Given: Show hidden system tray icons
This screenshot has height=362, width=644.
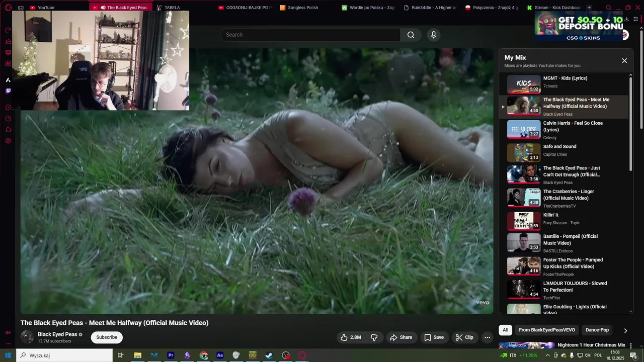Looking at the screenshot, I should point(547,355).
